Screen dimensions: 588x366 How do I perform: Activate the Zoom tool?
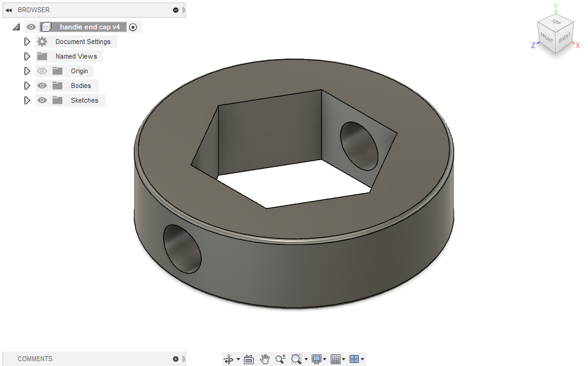click(280, 359)
